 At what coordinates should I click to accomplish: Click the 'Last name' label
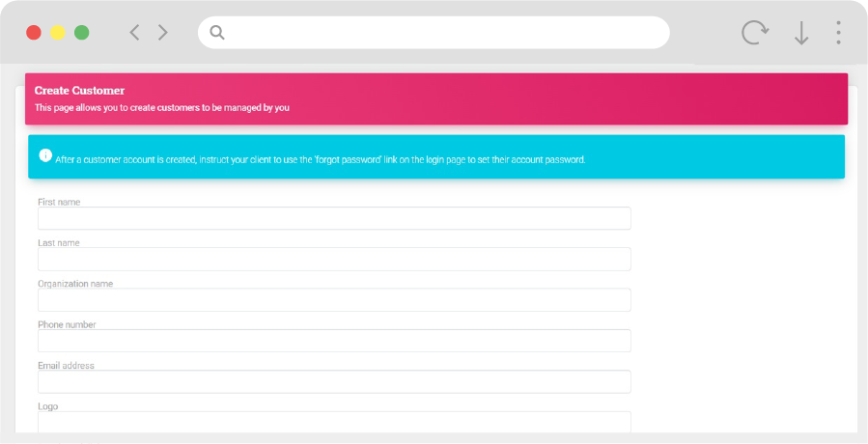pos(59,242)
